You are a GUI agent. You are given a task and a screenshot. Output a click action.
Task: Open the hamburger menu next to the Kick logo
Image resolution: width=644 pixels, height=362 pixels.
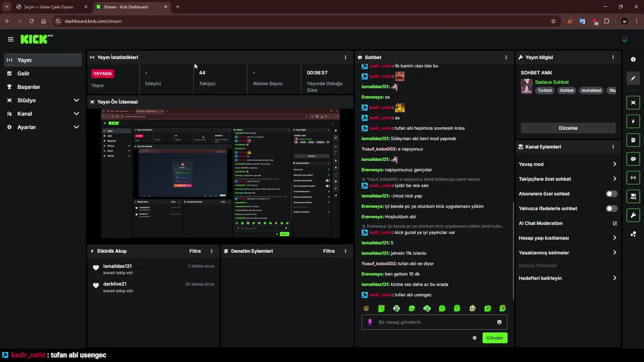coord(11,39)
